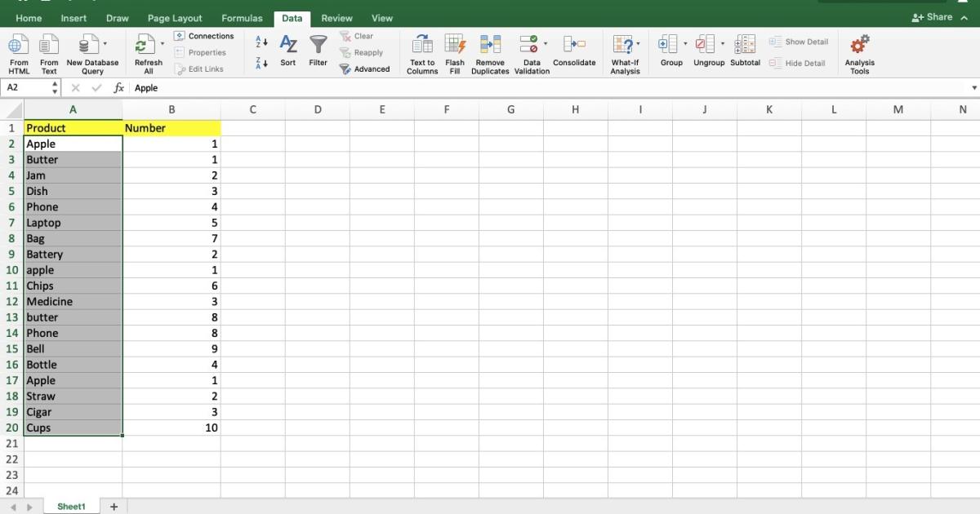Switch to the Formulas ribbon tab
The image size is (980, 514).
point(242,18)
